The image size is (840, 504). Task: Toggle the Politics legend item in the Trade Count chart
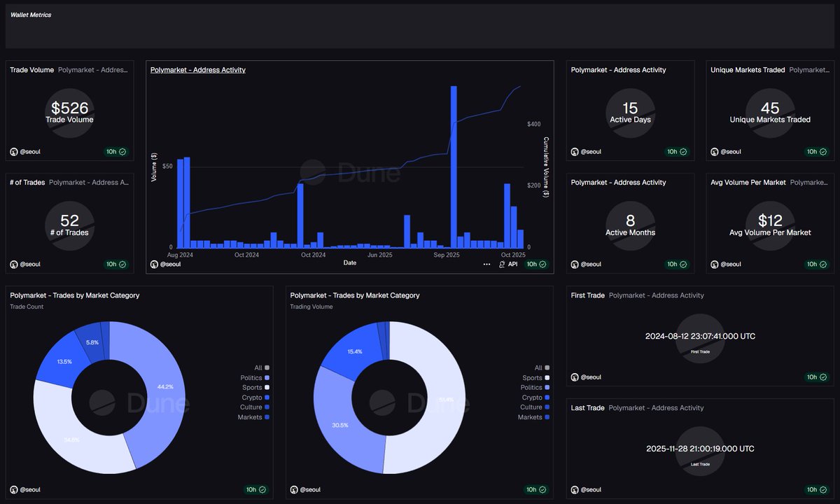coord(255,377)
